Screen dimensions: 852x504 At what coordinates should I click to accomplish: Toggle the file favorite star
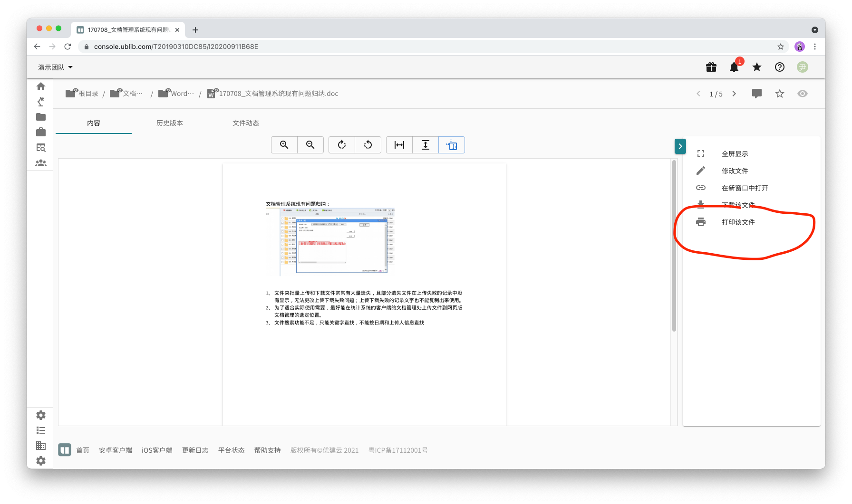click(780, 94)
